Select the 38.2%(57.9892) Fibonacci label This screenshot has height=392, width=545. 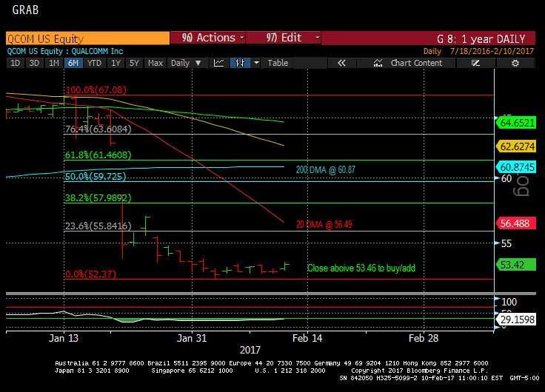click(x=98, y=198)
